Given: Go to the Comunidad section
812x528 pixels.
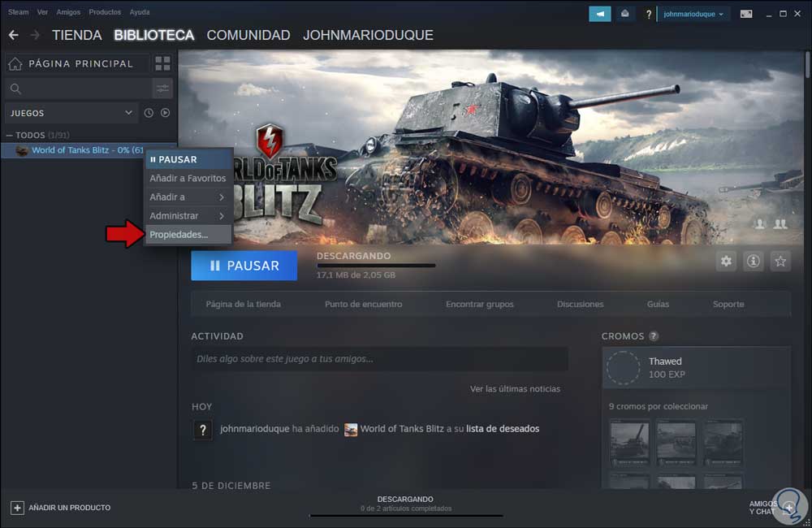Looking at the screenshot, I should pos(248,35).
